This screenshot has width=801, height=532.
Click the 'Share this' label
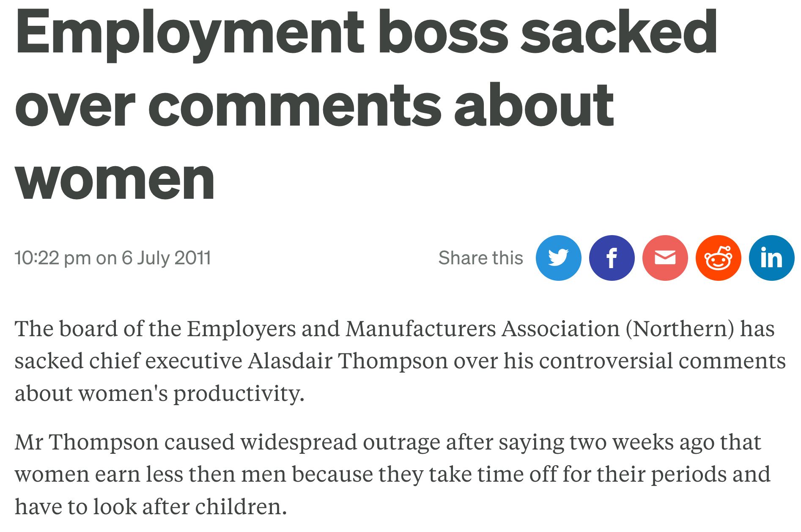[480, 258]
